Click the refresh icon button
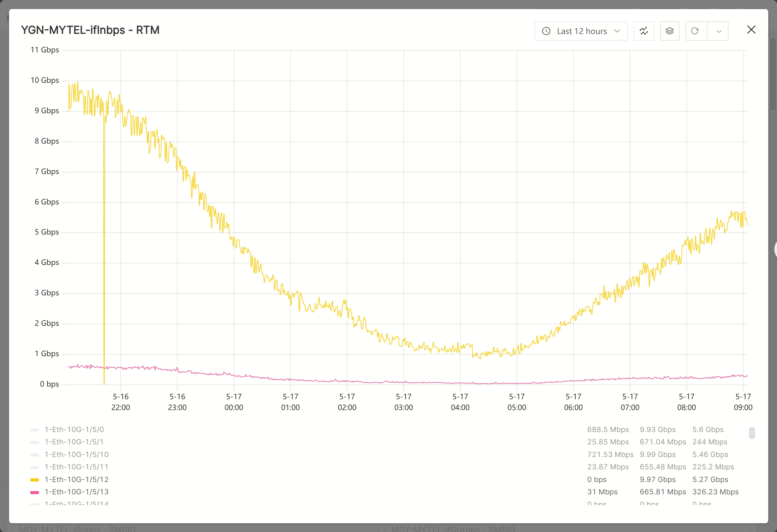This screenshot has width=777, height=532. coord(695,31)
